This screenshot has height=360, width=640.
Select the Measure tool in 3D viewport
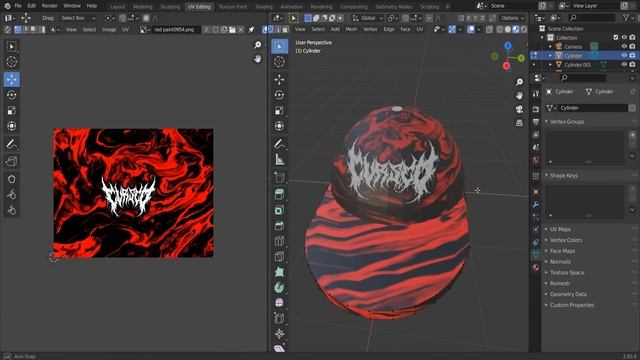coord(279,160)
